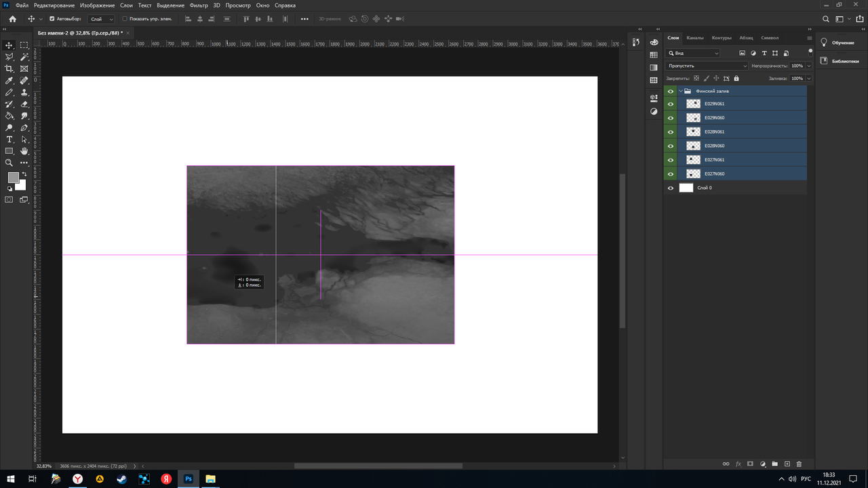
Task: Open the Заливка value dropdown arrow
Action: (x=809, y=79)
